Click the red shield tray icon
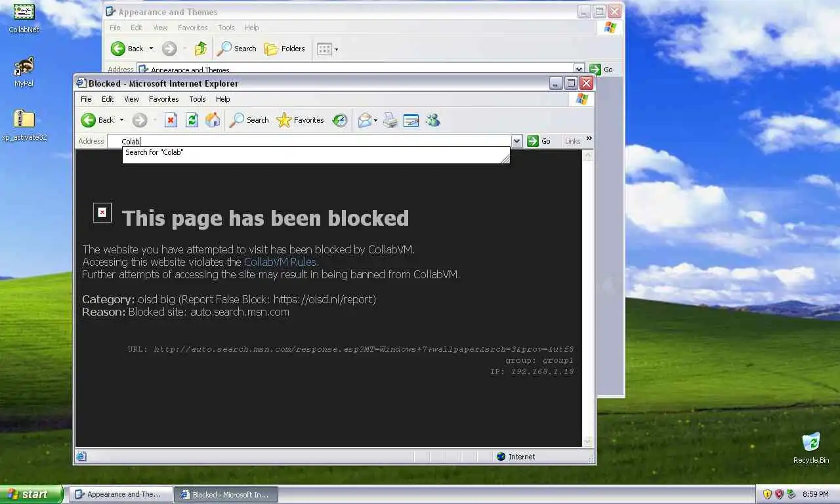Screen dimensions: 840x504 [779, 494]
